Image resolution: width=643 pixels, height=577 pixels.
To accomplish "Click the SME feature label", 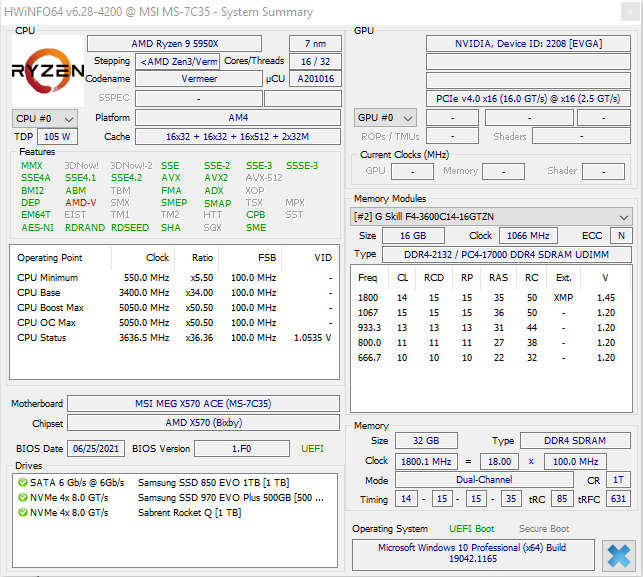I will coord(256,228).
